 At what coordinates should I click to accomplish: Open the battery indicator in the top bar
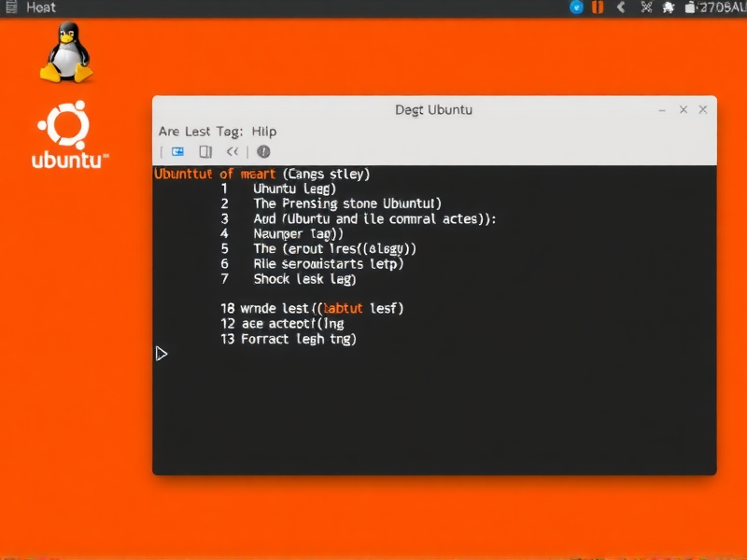click(x=690, y=7)
